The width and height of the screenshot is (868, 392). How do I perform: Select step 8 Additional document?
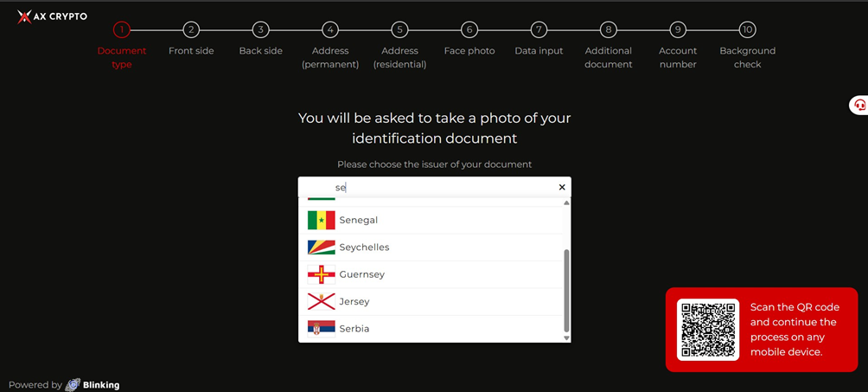click(x=609, y=30)
